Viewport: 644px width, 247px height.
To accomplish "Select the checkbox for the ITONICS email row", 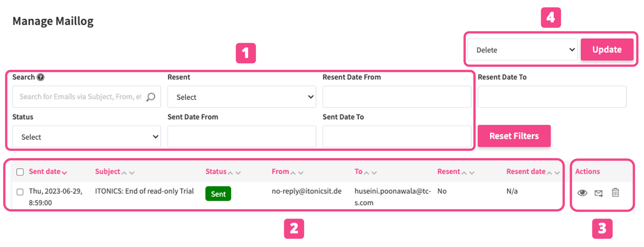I will (x=20, y=192).
